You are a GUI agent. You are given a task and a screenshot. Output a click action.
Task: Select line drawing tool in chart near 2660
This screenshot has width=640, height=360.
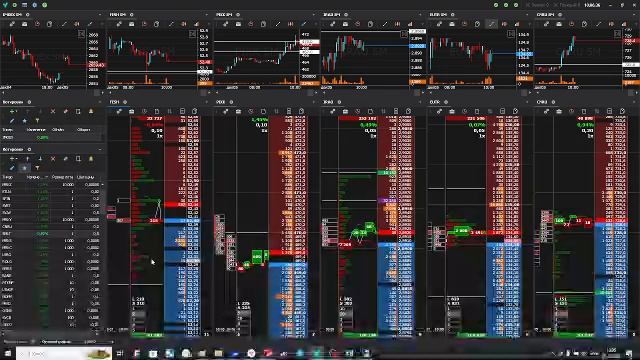pyautogui.click(x=64, y=24)
